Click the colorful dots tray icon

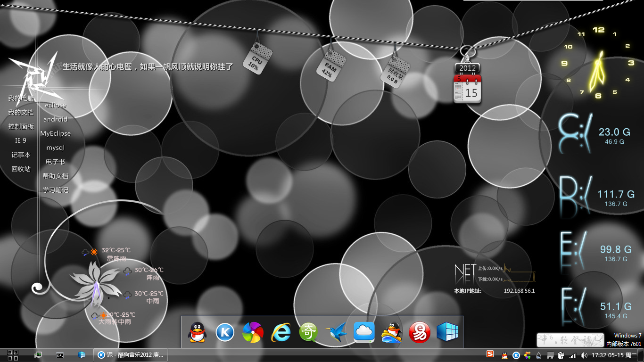pyautogui.click(x=528, y=355)
